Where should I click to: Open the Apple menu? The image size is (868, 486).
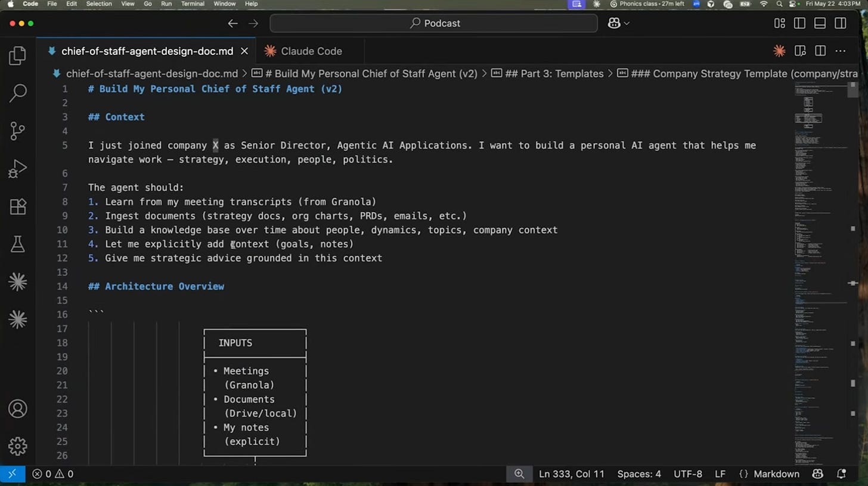(10, 4)
